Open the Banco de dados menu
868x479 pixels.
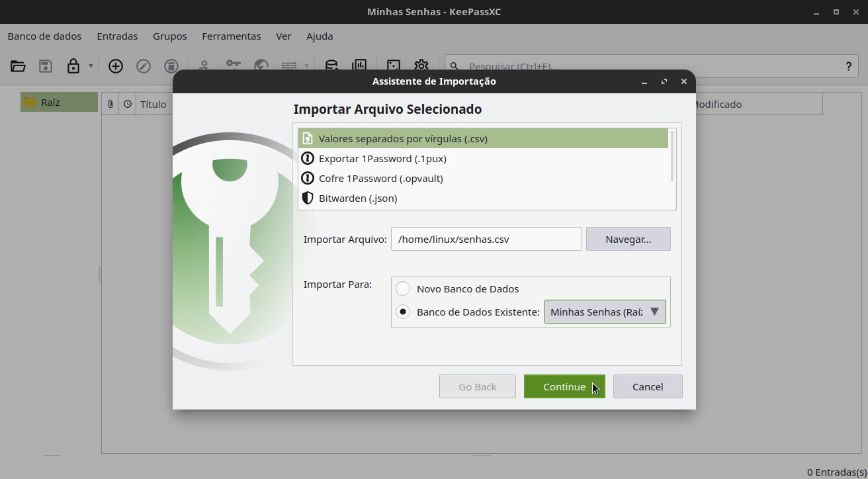(x=45, y=36)
